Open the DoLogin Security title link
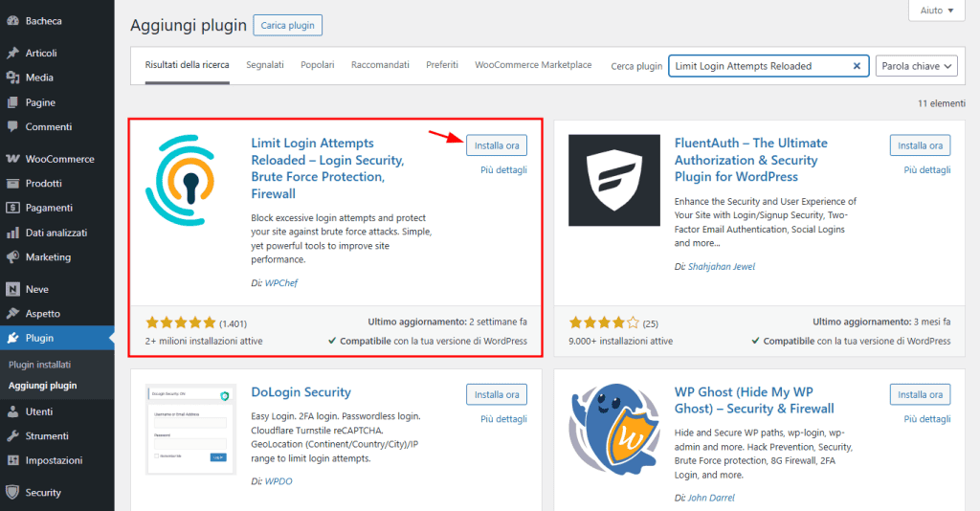Screen dimensions: 980x511 301,392
